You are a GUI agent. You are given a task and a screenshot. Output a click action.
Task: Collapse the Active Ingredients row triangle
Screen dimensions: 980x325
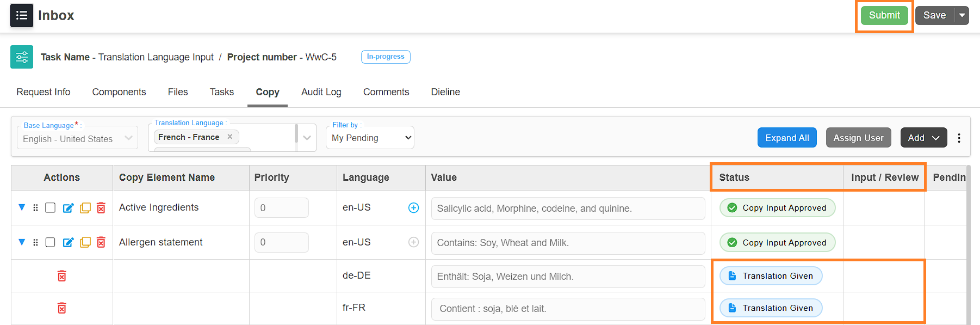pos(22,207)
